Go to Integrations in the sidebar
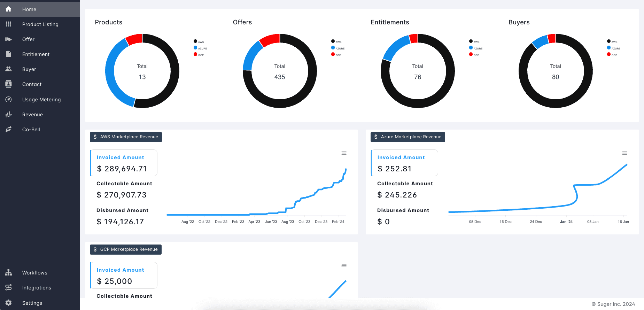Screen dimensions: 644x310 (37, 288)
